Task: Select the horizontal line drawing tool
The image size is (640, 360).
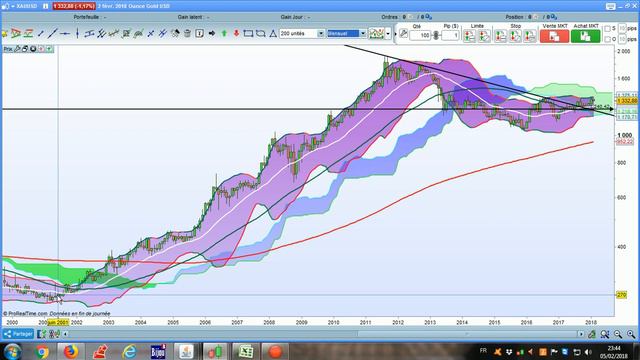Action: 65,34
